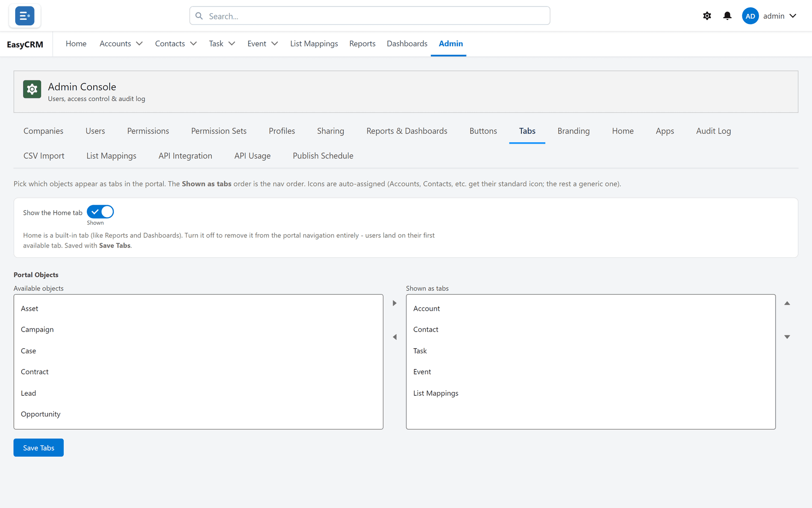
Task: Move selected tab down in order
Action: pos(787,337)
